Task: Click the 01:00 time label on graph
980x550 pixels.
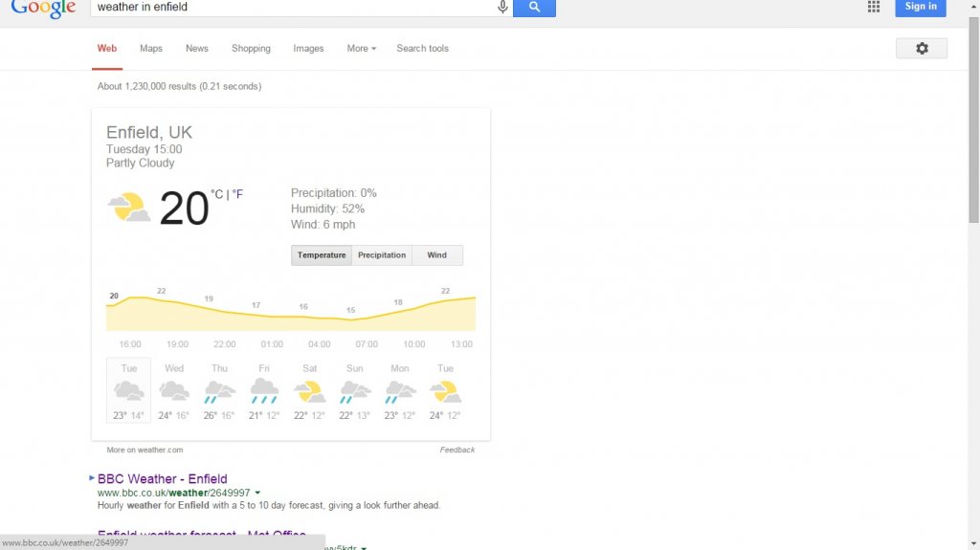Action: [x=272, y=344]
